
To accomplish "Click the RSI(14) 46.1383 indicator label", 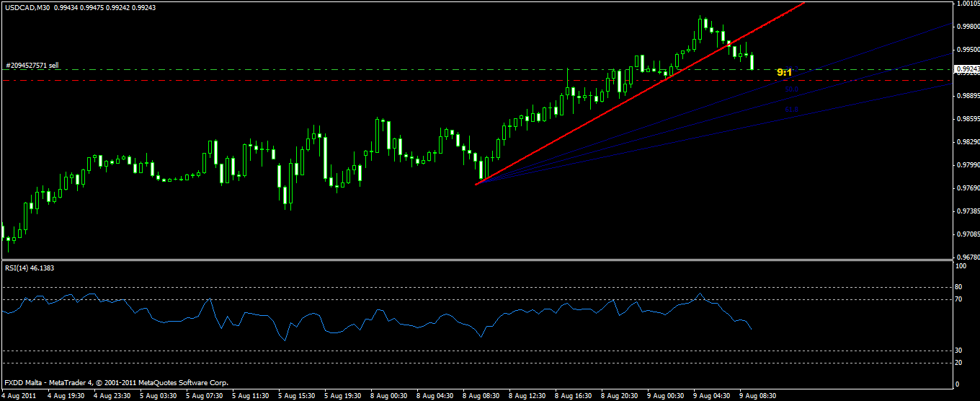I will click(29, 268).
